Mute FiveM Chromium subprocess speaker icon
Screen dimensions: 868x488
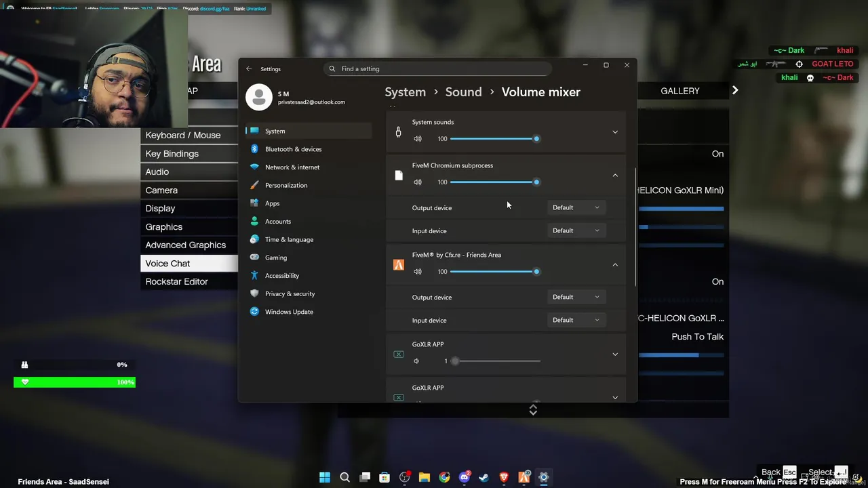click(x=418, y=182)
